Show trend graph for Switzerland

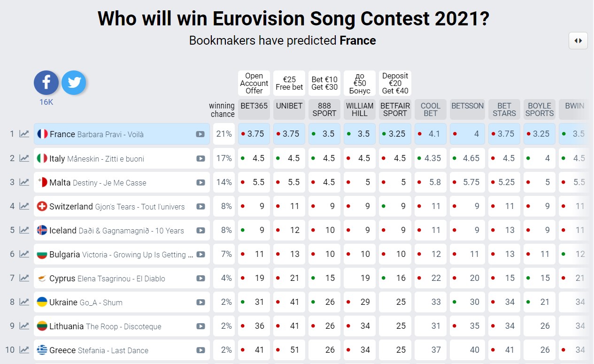[x=24, y=206]
